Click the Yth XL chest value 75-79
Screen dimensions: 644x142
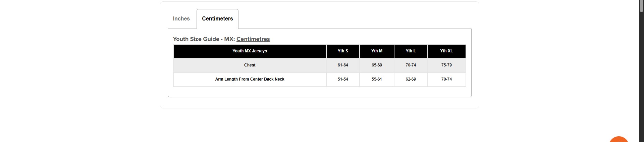(446, 65)
